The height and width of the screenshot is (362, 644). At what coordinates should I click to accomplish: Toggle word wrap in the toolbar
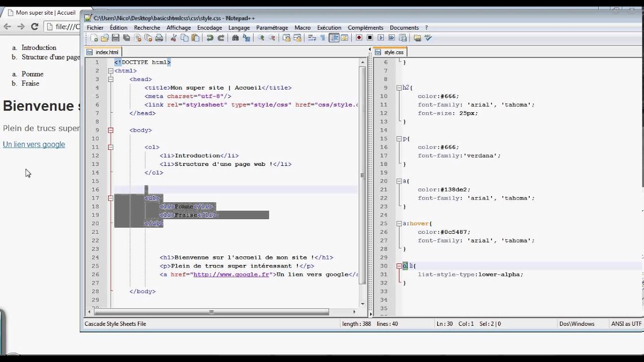[312, 38]
